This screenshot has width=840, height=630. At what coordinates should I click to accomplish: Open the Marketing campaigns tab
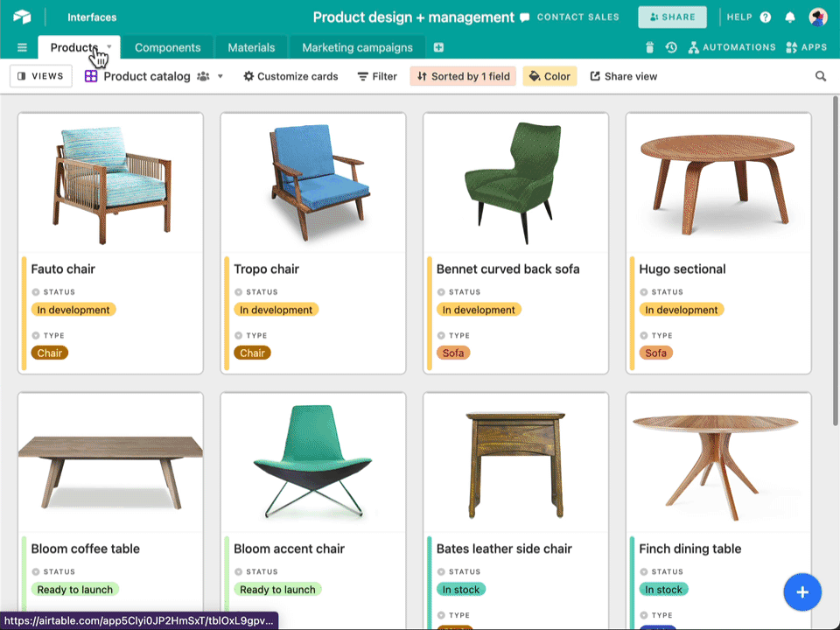tap(357, 47)
